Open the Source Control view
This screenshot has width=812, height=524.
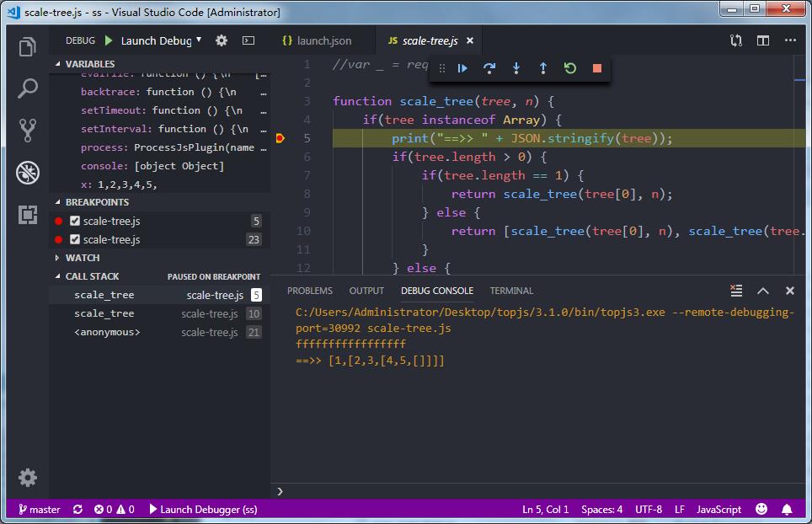pos(28,129)
